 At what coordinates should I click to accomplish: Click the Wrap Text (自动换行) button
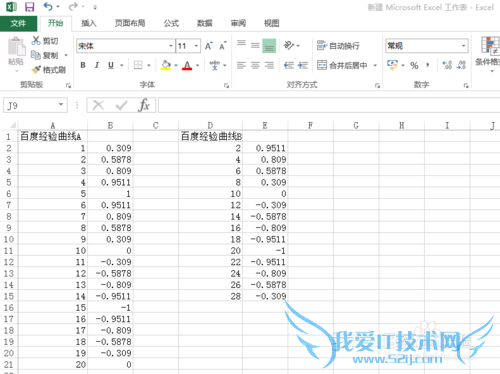click(338, 46)
